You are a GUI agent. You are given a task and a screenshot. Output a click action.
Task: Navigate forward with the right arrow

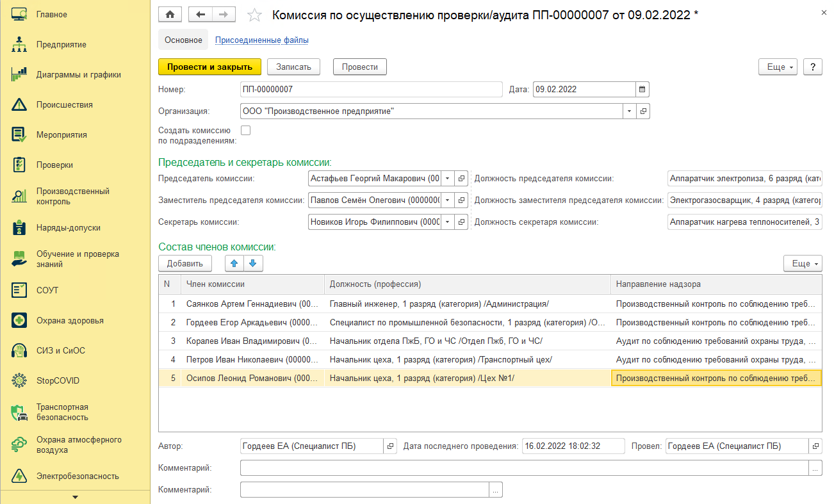pyautogui.click(x=224, y=14)
